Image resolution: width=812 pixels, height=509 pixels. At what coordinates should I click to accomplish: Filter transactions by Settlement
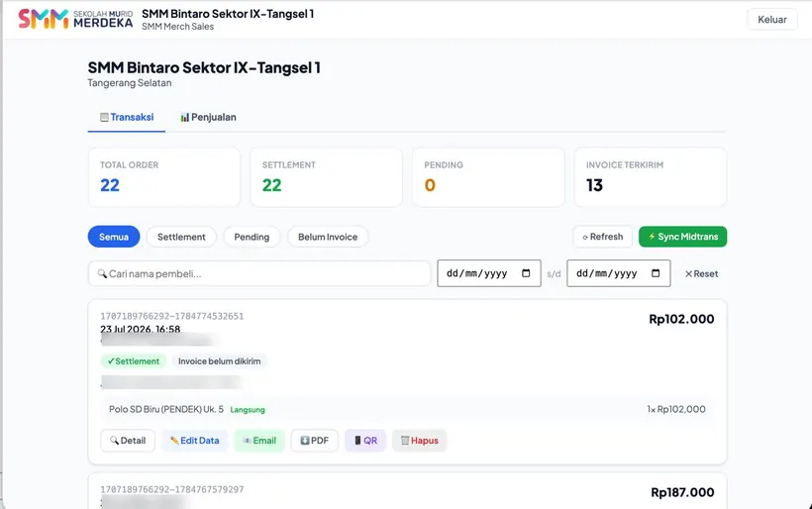pyautogui.click(x=181, y=237)
